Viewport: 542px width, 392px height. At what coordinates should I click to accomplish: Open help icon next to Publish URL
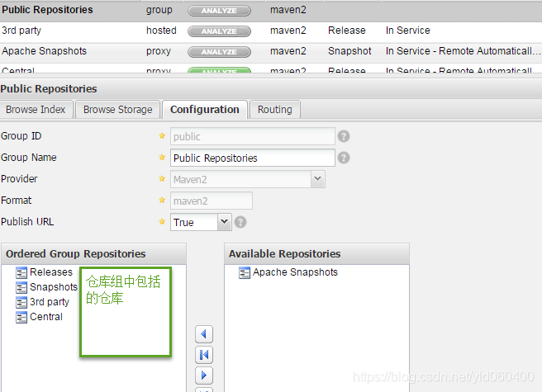pos(240,222)
